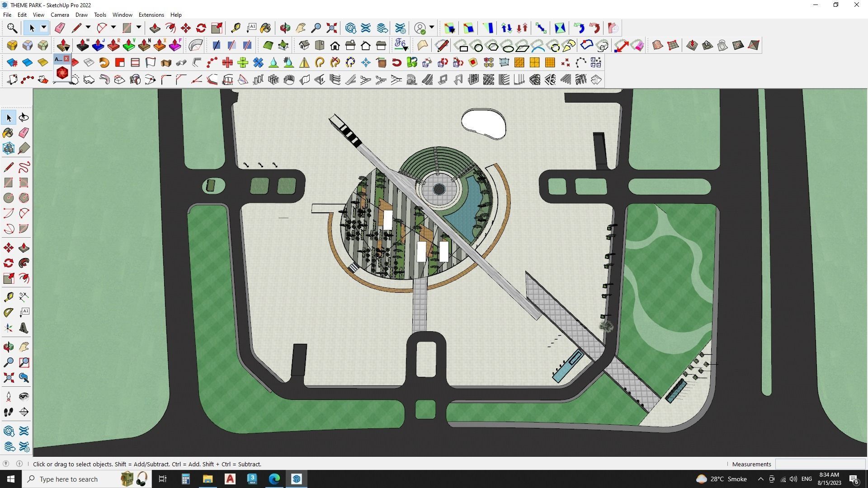Expand the Arc tool dropdown arrow
This screenshot has width=868, height=488.
pos(113,28)
